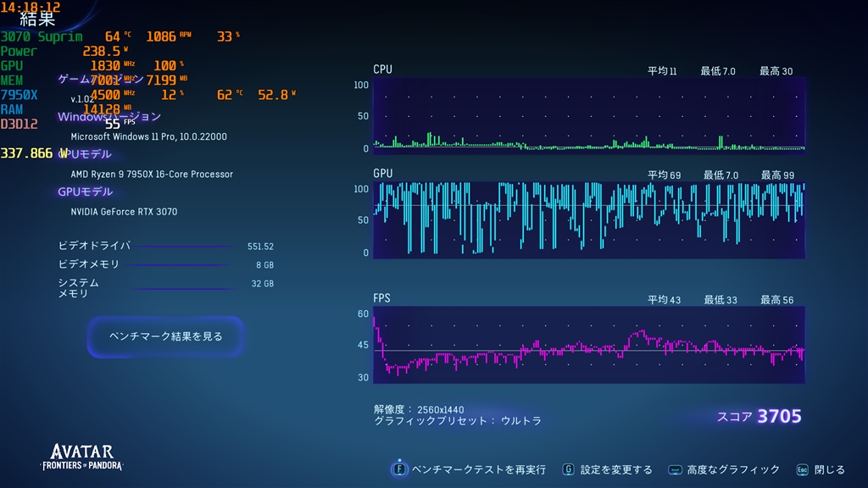Click CPU 最高 30 value
868x488 pixels.
(x=776, y=71)
